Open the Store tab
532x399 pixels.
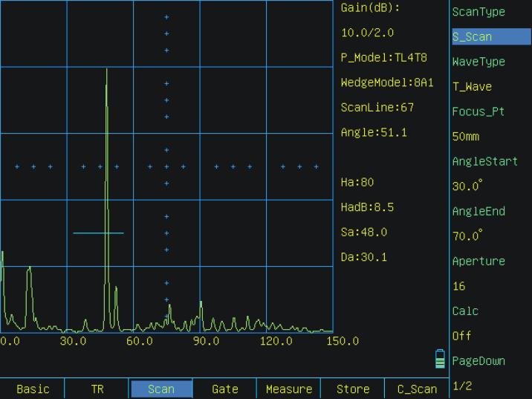(353, 389)
